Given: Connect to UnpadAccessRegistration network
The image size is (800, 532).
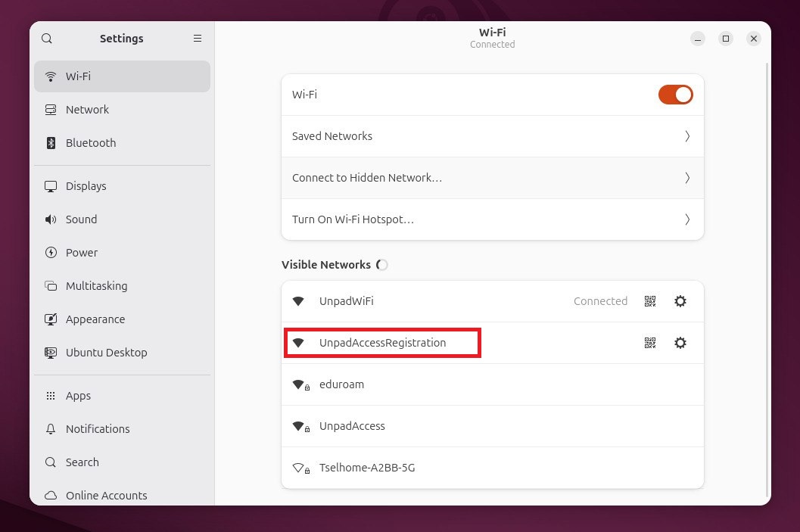Looking at the screenshot, I should [x=493, y=343].
